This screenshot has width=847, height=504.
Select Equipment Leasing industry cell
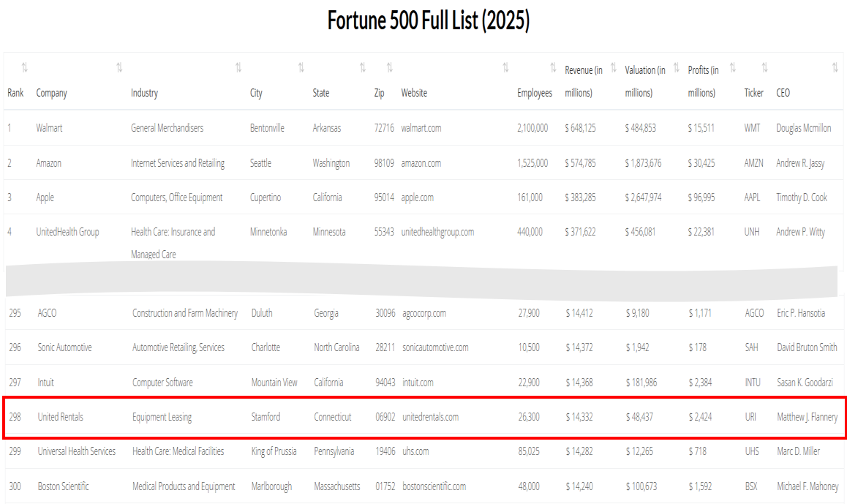coord(162,417)
